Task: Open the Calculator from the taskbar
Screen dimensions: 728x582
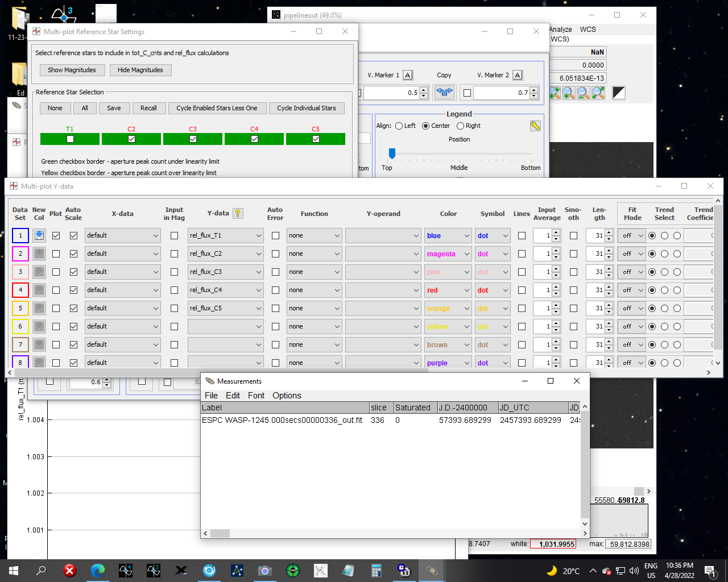Action: click(376, 570)
